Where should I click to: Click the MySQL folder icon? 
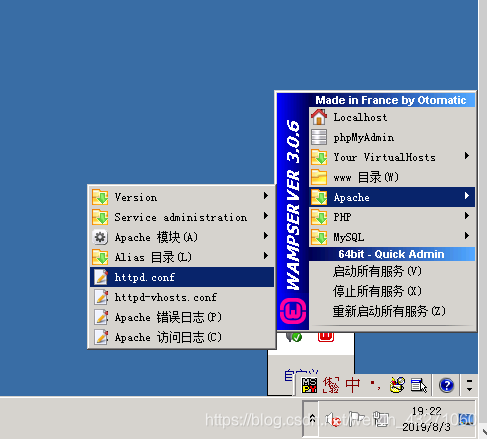(x=319, y=237)
